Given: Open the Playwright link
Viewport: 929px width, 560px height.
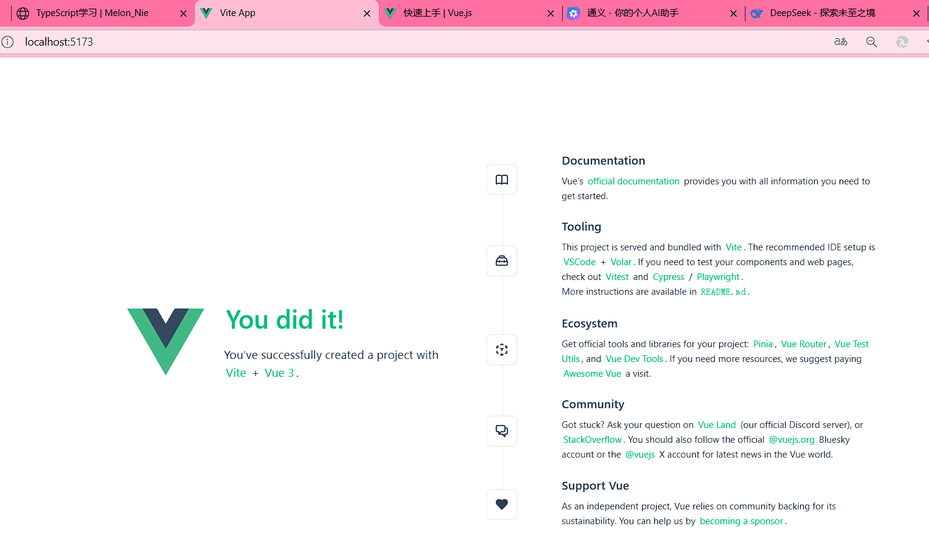Looking at the screenshot, I should tap(718, 277).
